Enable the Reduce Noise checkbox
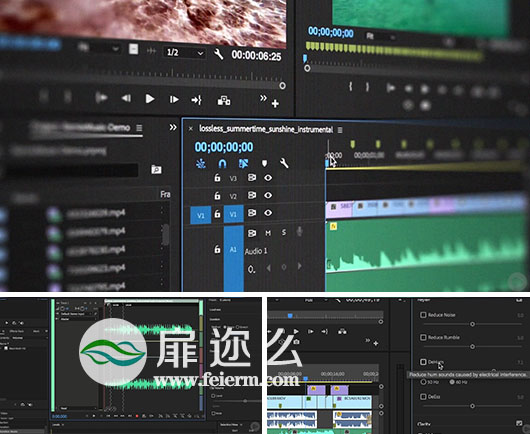530x434 pixels. (x=423, y=315)
